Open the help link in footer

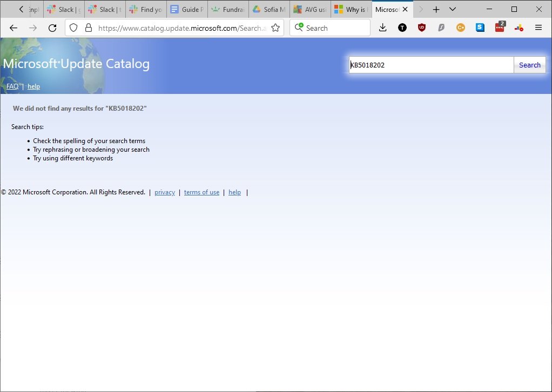tap(234, 192)
